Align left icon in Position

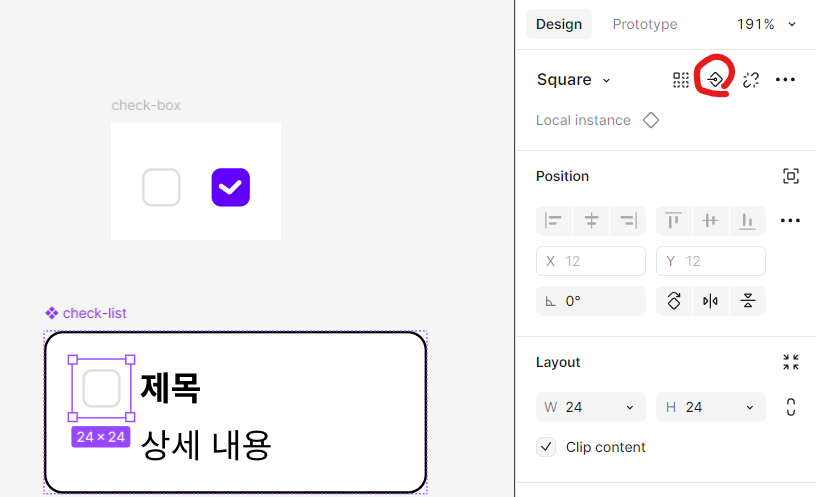[554, 221]
